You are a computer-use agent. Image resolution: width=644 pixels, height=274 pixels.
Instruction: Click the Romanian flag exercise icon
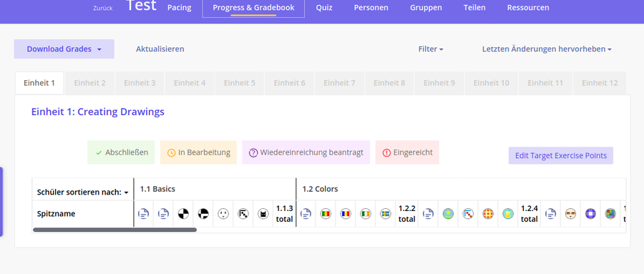346,214
